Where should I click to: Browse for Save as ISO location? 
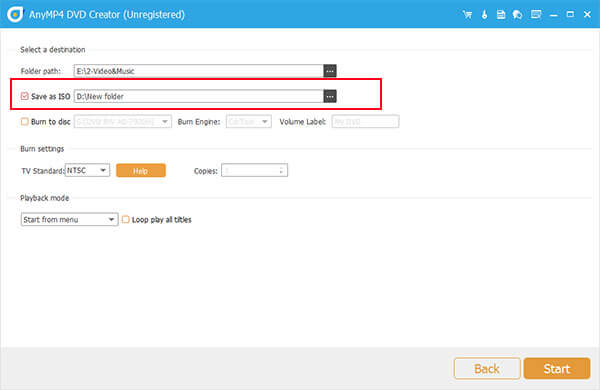click(330, 96)
